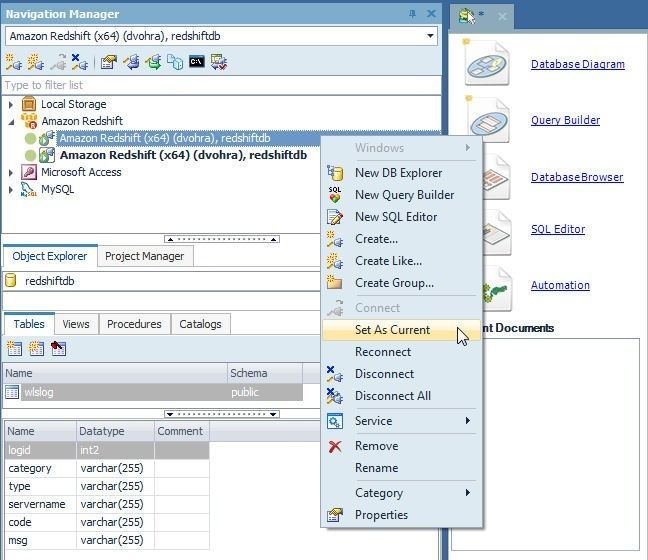This screenshot has width=648, height=560.
Task: Click the Query Builder document icon
Action: [488, 120]
